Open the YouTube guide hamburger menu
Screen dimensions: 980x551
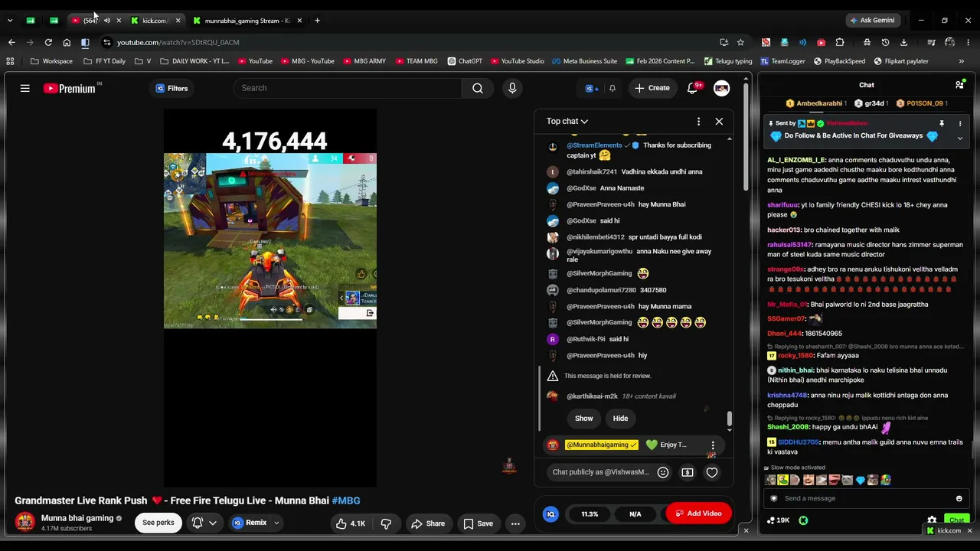(x=24, y=88)
